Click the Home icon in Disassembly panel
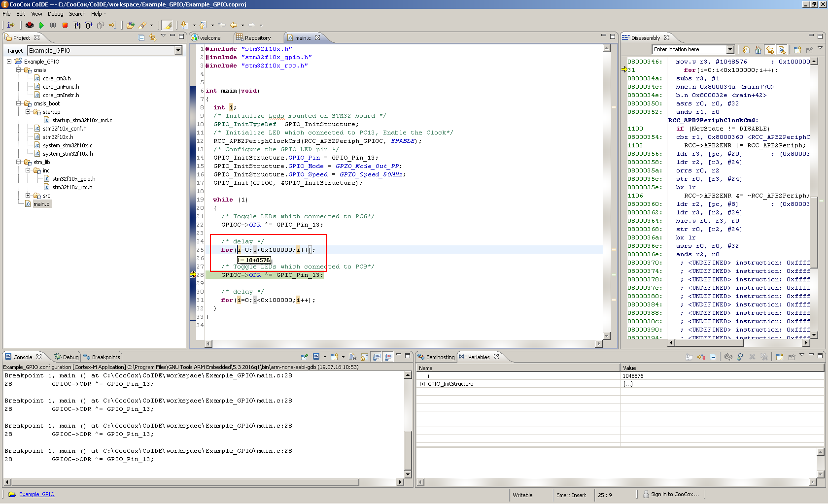This screenshot has height=504, width=828. coord(758,50)
